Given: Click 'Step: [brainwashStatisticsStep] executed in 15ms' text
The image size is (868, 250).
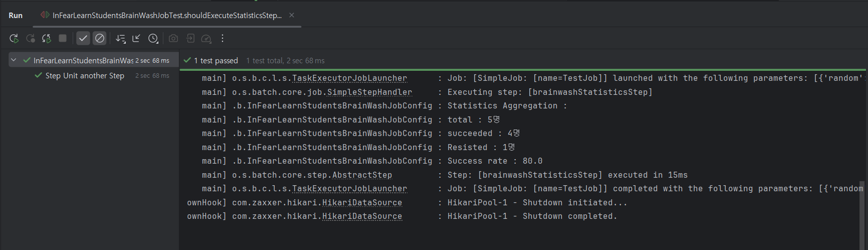Looking at the screenshot, I should coord(567,175).
